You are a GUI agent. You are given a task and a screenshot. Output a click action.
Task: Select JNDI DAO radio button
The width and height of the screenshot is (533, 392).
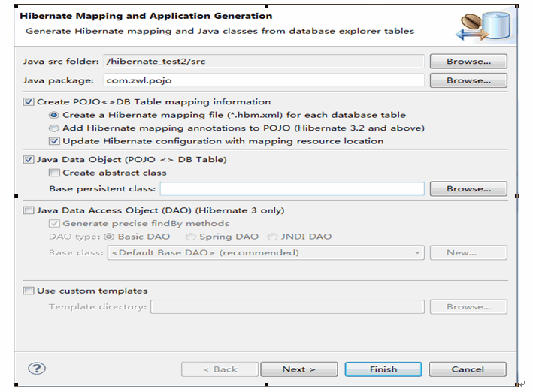click(x=272, y=237)
